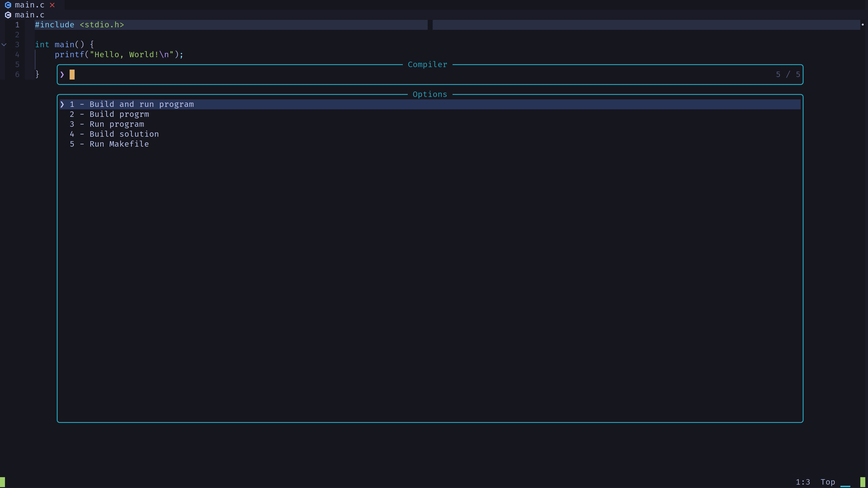This screenshot has height=488, width=868.
Task: Click line number 1 in gutter
Action: [x=17, y=25]
